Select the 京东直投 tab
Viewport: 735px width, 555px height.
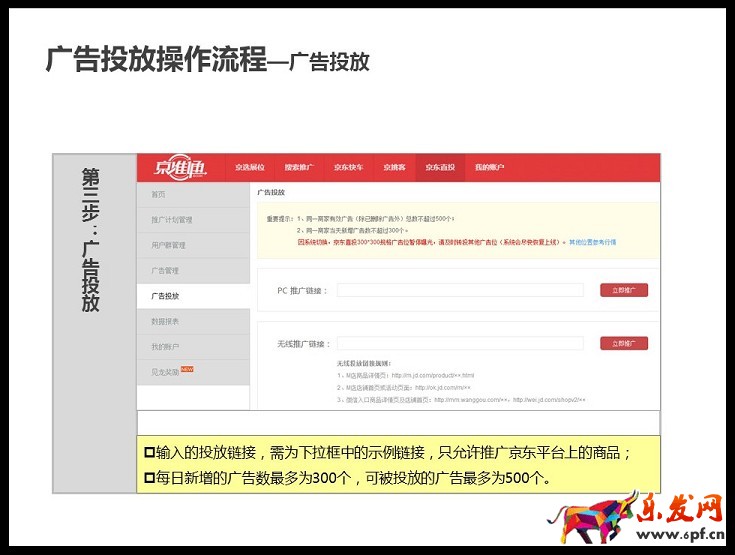point(440,168)
